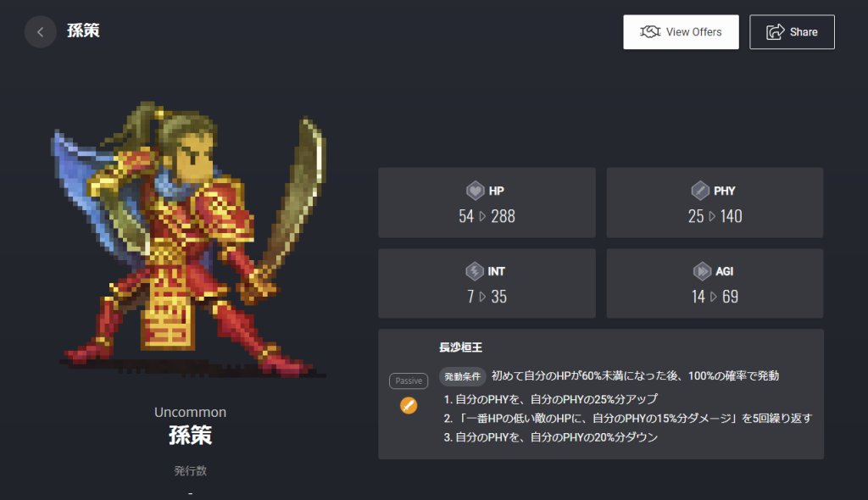Image resolution: width=868 pixels, height=500 pixels.
Task: Click the 長沙桓王 skill name
Action: coord(460,347)
